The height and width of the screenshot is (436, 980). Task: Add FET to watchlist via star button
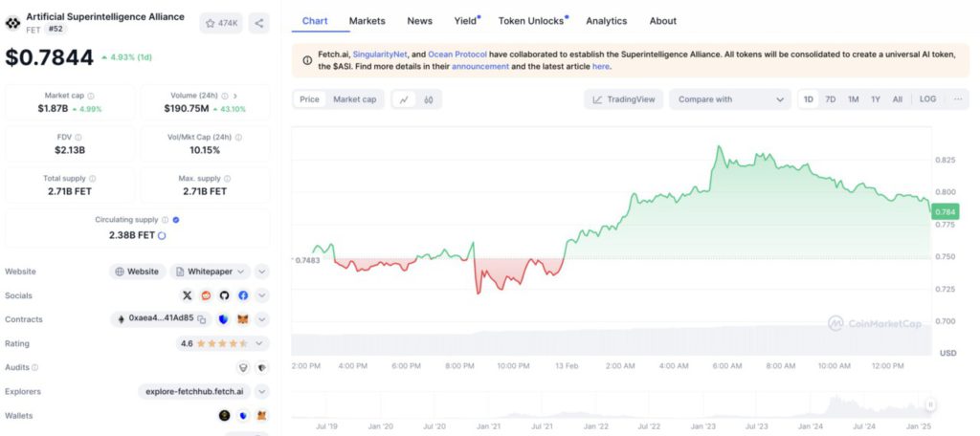[x=221, y=23]
